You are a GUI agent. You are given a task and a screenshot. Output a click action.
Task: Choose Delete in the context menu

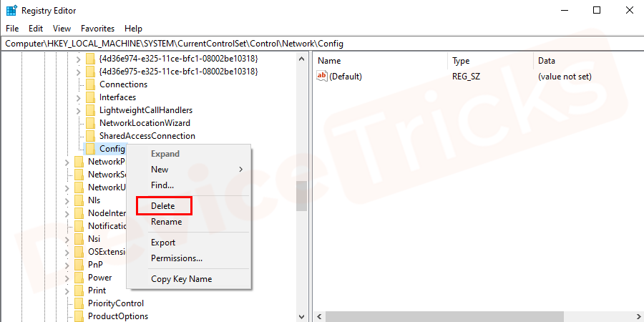(x=163, y=206)
